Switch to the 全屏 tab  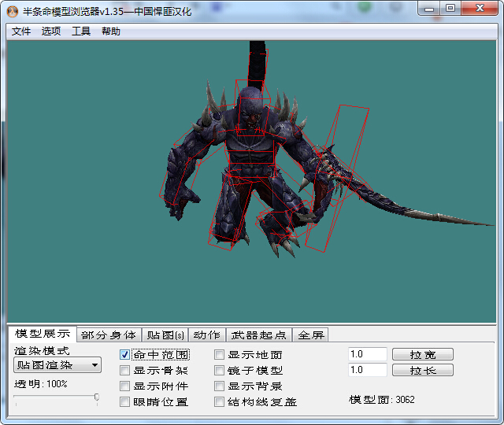point(311,335)
